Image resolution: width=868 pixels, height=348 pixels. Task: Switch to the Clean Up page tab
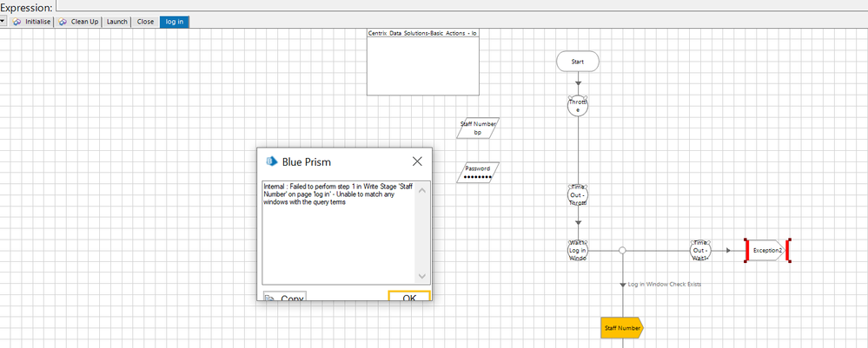78,22
